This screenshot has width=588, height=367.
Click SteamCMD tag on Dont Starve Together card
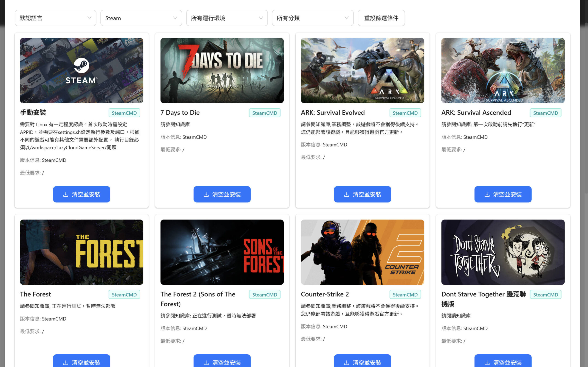coord(546,295)
